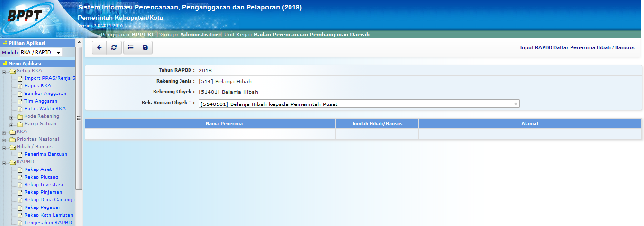Click the back arrow toolbar button
Screen dimensions: 644x226
tap(99, 47)
